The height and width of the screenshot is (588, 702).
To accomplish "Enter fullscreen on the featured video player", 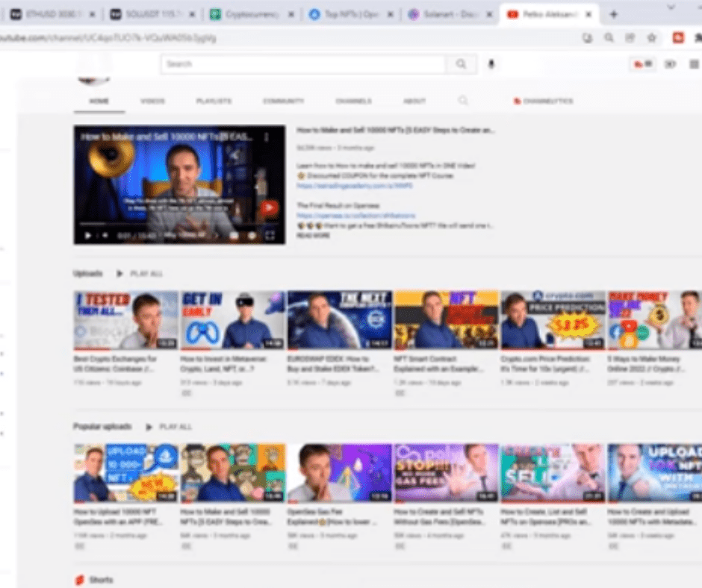I will 270,235.
